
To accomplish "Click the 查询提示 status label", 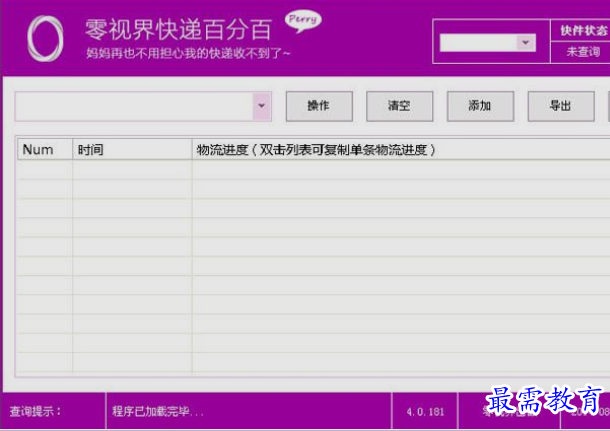I will pyautogui.click(x=35, y=411).
